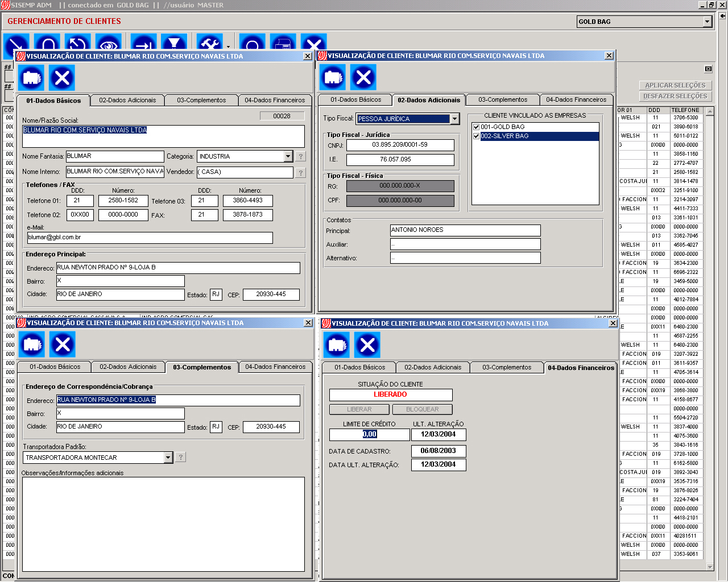Open 01-Dados Básicos tab in the Tipo Fiscal window

pyautogui.click(x=356, y=99)
